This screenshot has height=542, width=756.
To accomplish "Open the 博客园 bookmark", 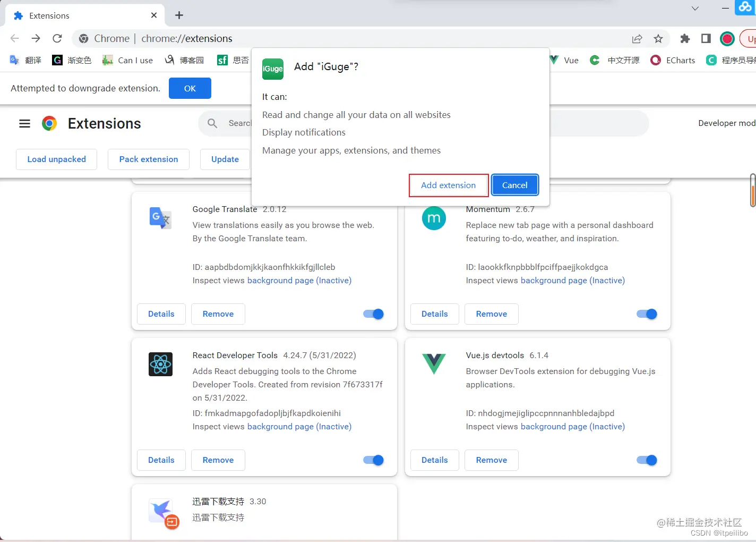I will pos(184,60).
